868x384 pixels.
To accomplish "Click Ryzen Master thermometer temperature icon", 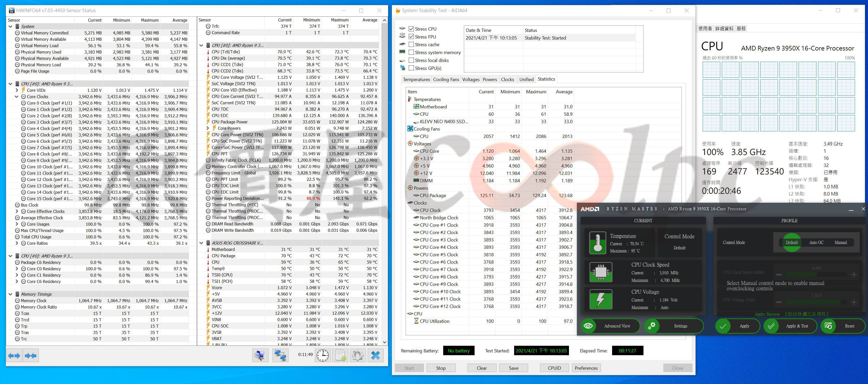I will pyautogui.click(x=598, y=243).
